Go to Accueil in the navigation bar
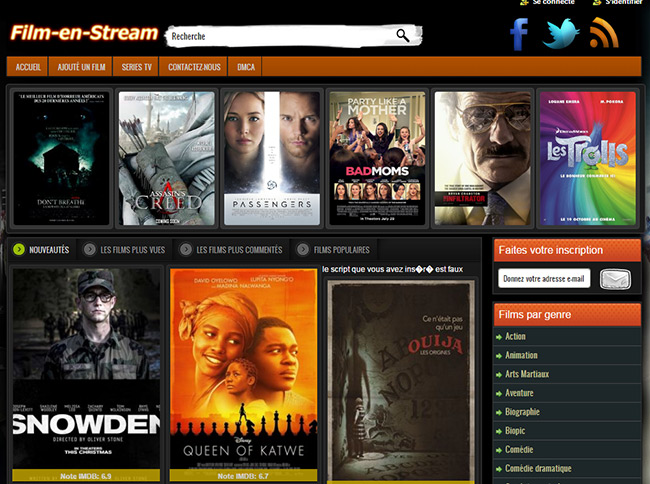This screenshot has height=484, width=650. [28, 67]
